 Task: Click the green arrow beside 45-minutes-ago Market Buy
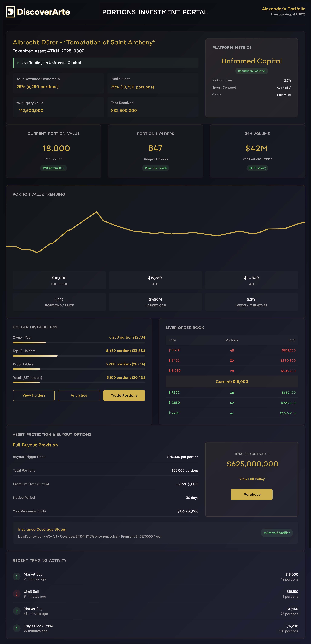pyautogui.click(x=16, y=611)
